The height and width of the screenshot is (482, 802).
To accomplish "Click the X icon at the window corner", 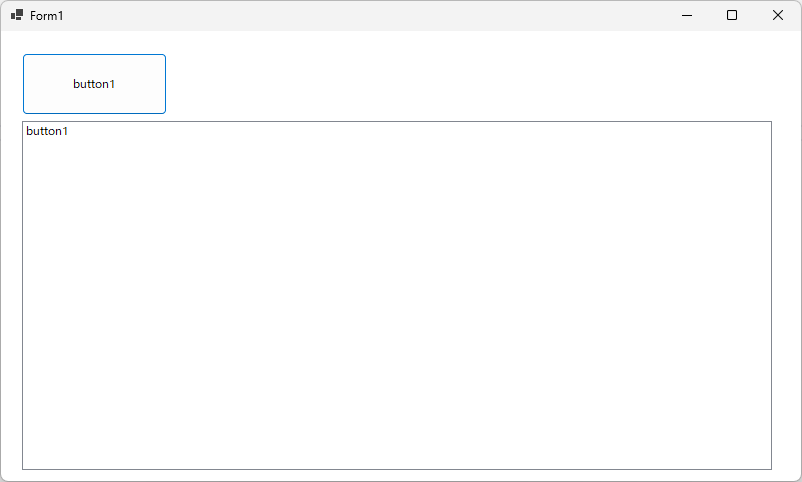I will click(x=778, y=15).
